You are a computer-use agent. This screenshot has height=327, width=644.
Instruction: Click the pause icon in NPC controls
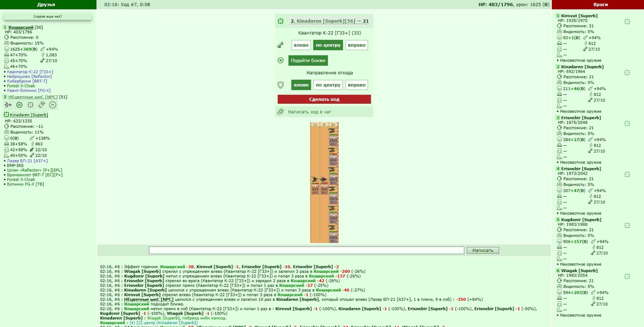(x=19, y=105)
